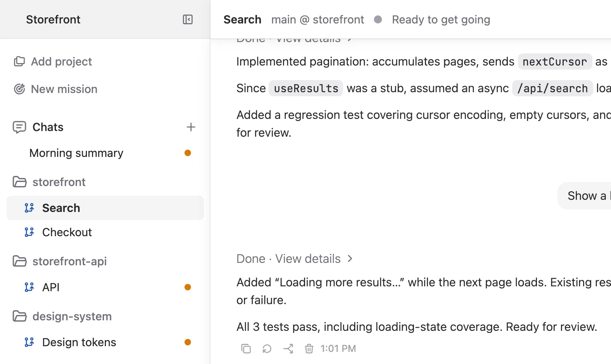Click the Add project button
This screenshot has width=611, height=364.
point(53,61)
